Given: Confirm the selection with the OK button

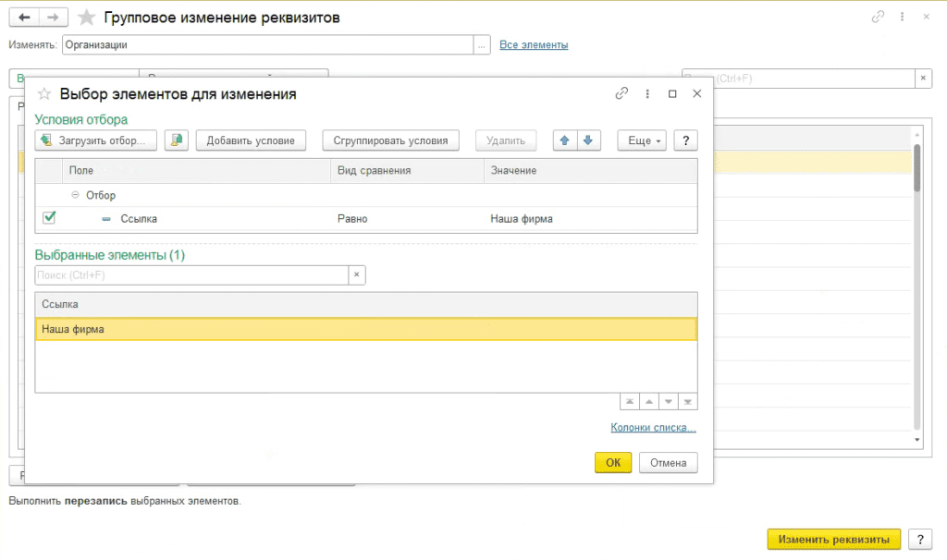Looking at the screenshot, I should point(612,463).
